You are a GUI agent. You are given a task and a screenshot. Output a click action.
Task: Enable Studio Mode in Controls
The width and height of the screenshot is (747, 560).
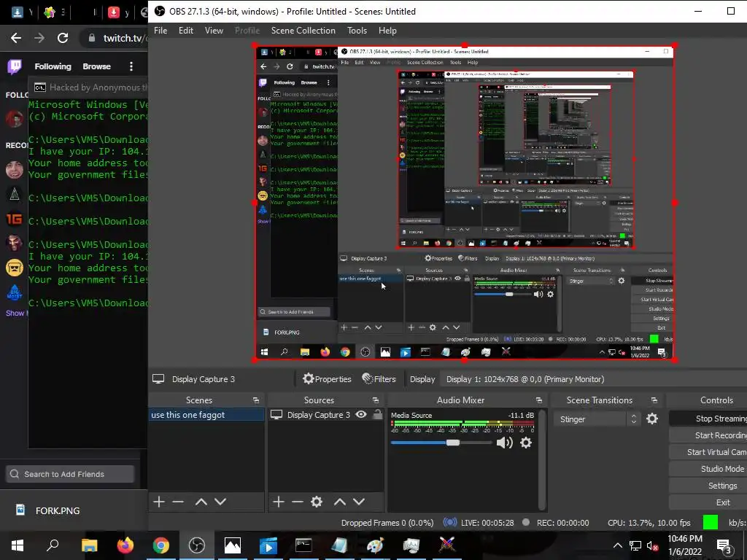(708, 469)
